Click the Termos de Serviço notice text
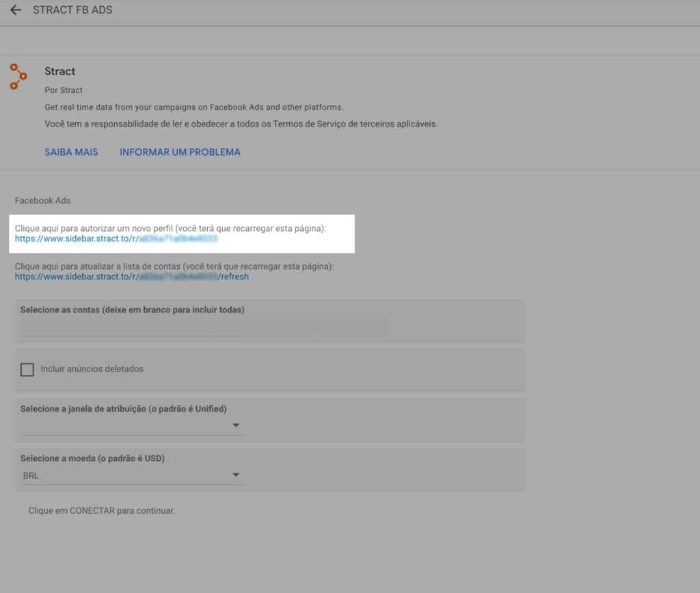This screenshot has width=700, height=593. click(241, 124)
